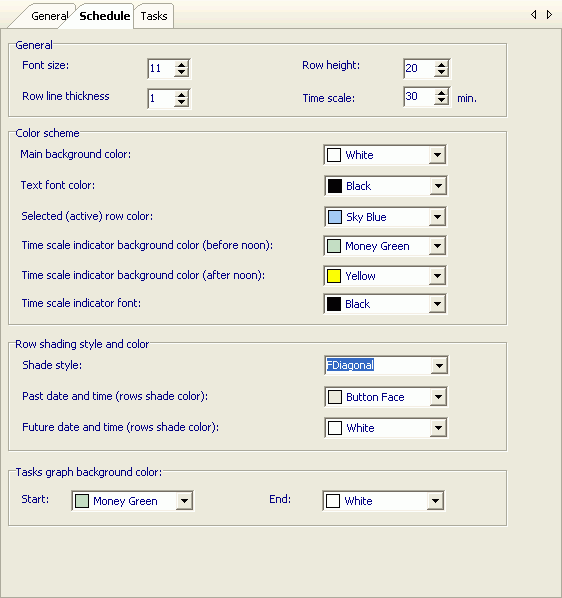Click inside the Font size input field
Viewport: 562px width, 598px height.
(x=161, y=69)
